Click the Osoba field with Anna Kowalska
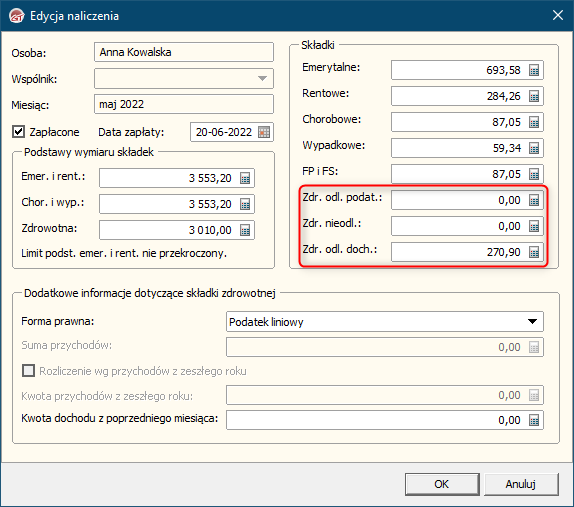Image resolution: width=574 pixels, height=507 pixels. coord(184,52)
